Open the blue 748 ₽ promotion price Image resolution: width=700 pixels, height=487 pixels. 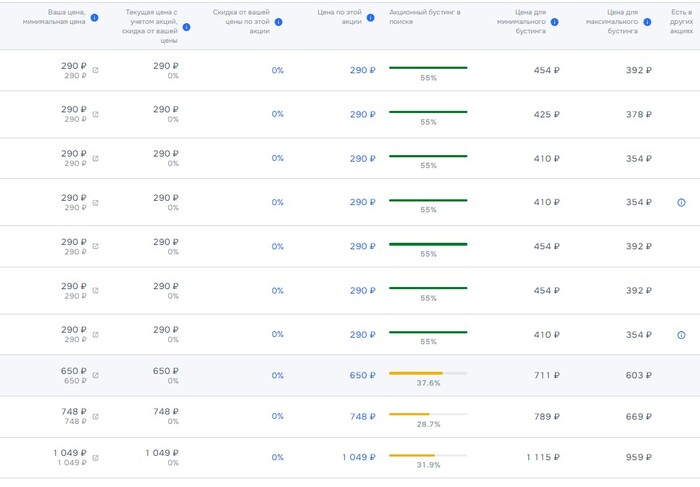click(x=362, y=416)
